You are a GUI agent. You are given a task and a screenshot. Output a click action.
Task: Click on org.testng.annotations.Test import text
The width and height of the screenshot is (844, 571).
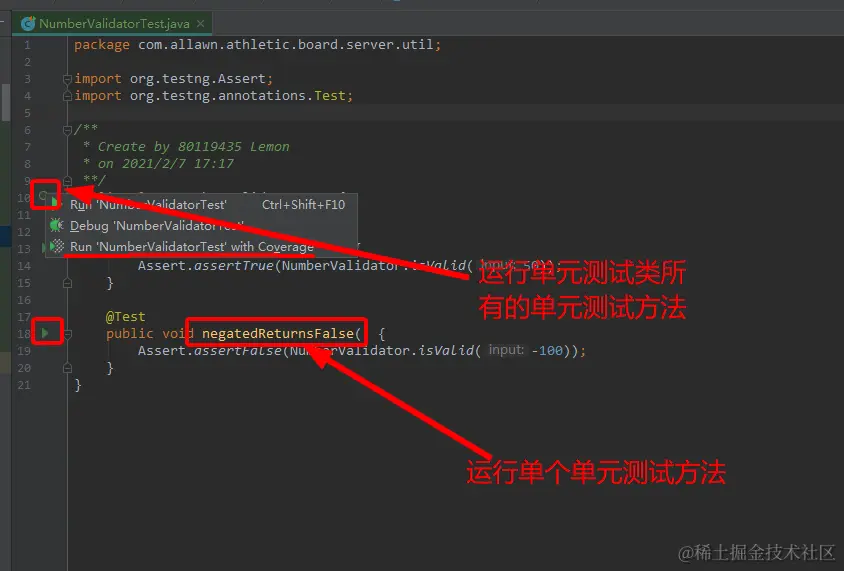pyautogui.click(x=237, y=96)
